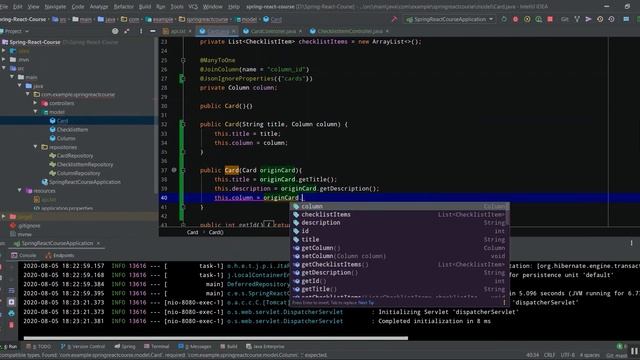The height and width of the screenshot is (360, 640).
Task: Open project structure icon in toolbar
Action: (x=626, y=19)
